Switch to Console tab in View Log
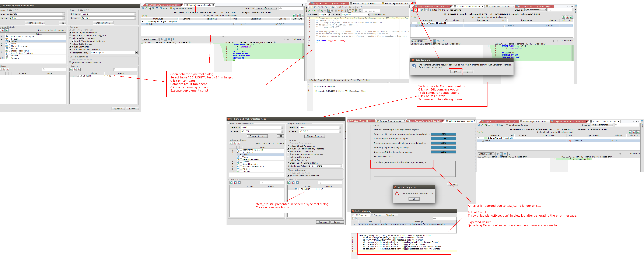The height and width of the screenshot is (259, 644). click(376, 215)
